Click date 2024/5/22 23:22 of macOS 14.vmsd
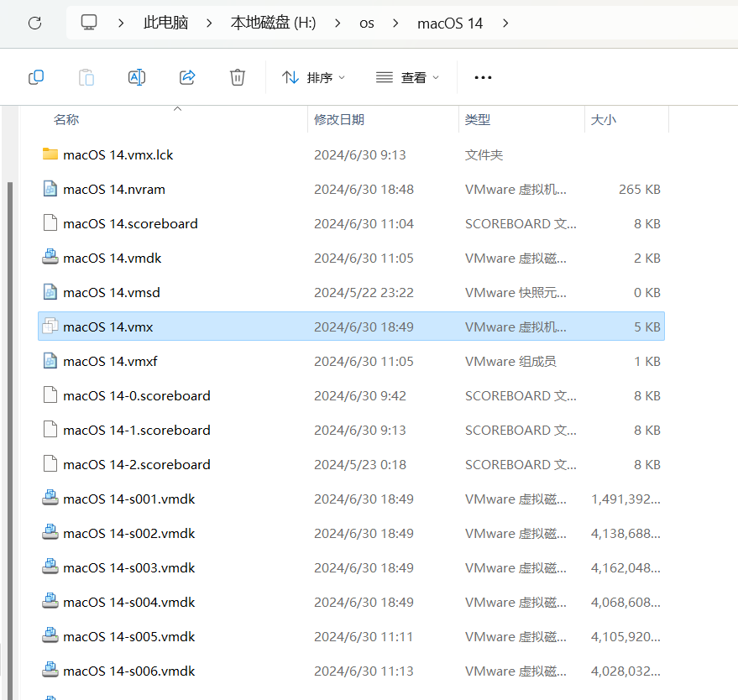Image resolution: width=738 pixels, height=700 pixels. [364, 292]
